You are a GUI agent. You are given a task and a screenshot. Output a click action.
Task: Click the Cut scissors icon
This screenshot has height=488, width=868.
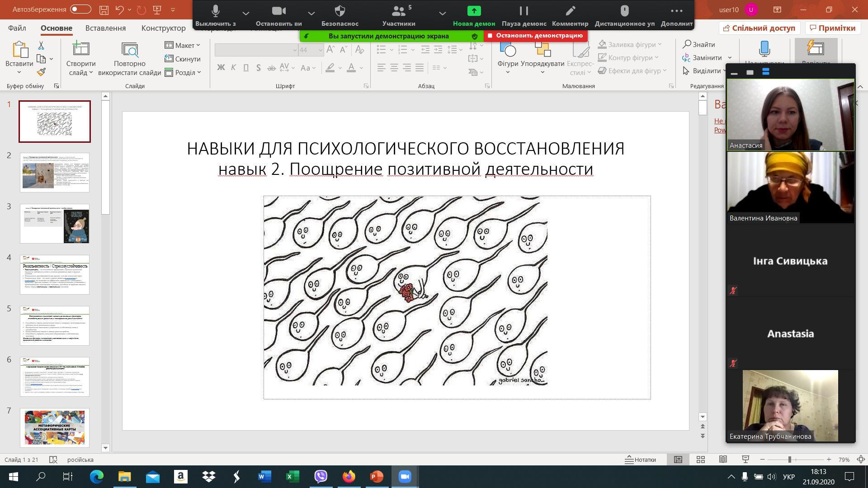(41, 45)
